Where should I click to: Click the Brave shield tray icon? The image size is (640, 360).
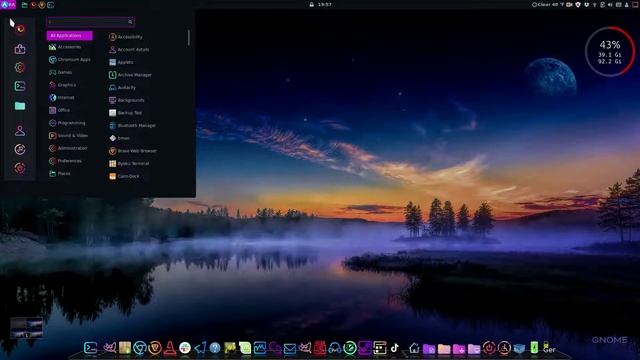coord(578,4)
